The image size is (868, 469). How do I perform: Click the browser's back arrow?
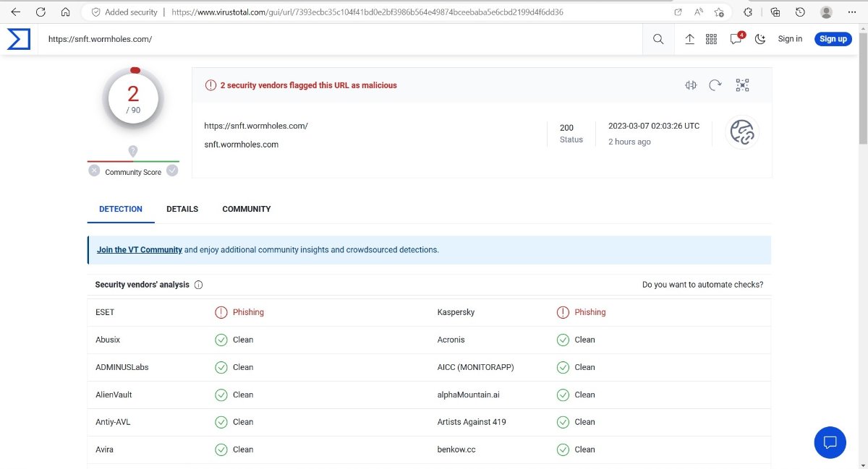click(16, 12)
